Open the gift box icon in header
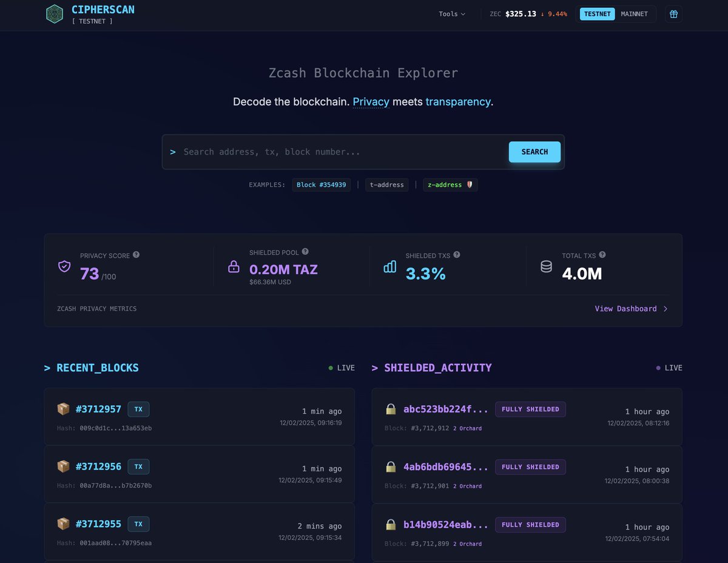Image resolution: width=728 pixels, height=563 pixels. [x=673, y=14]
